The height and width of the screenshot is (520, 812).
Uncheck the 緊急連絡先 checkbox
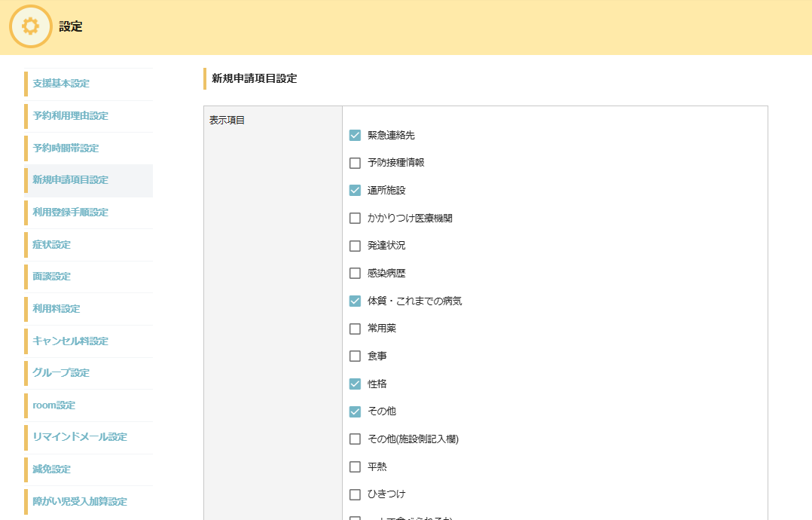pyautogui.click(x=355, y=135)
